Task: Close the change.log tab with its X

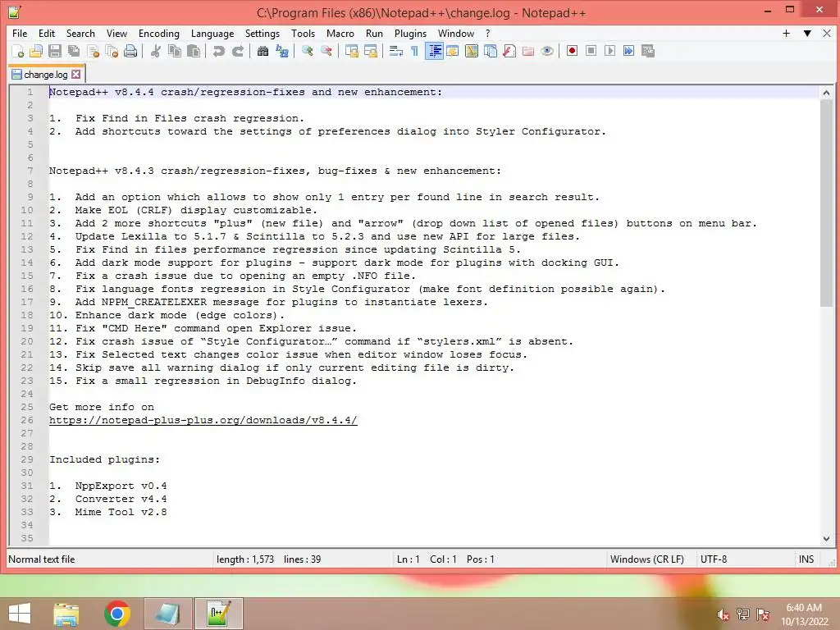Action: pyautogui.click(x=76, y=75)
